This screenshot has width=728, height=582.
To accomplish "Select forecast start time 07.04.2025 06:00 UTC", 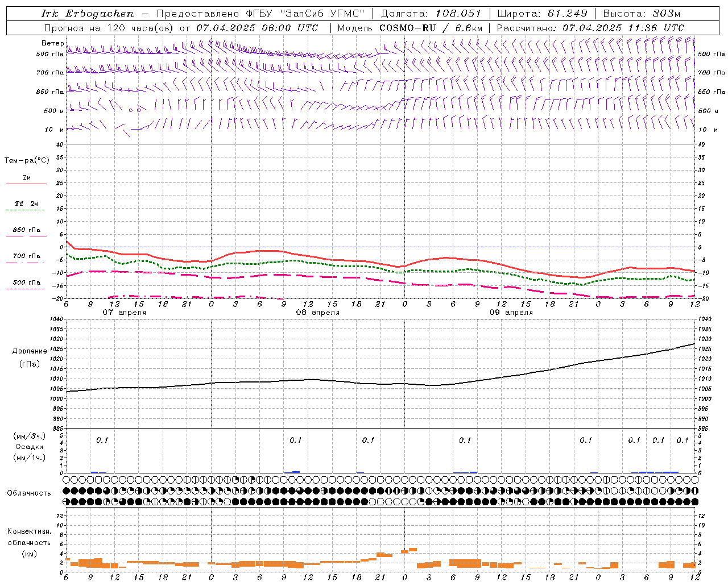I will point(257,28).
